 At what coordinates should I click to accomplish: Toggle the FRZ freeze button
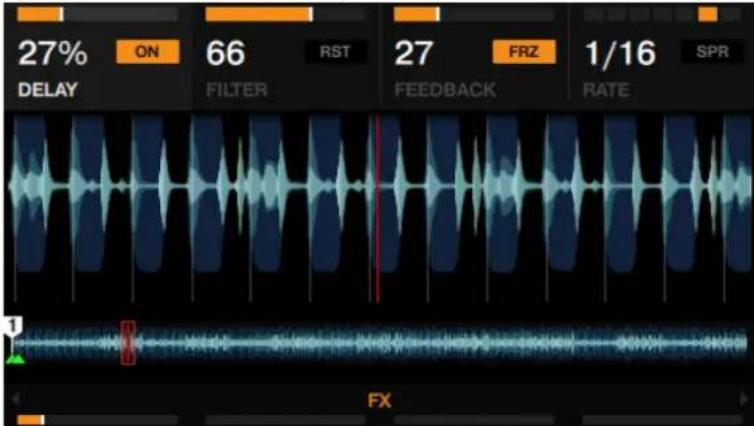click(524, 51)
